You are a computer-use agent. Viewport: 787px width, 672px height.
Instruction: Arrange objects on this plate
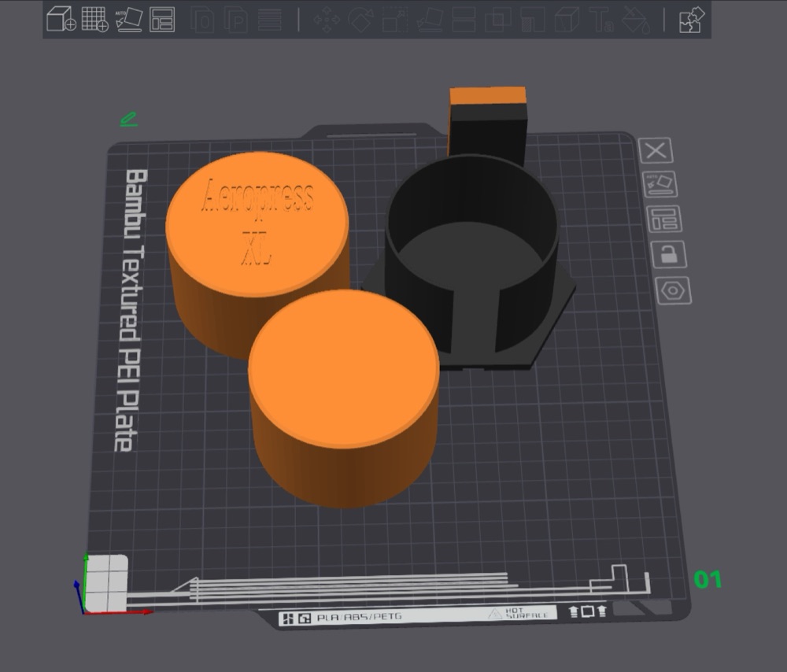point(664,219)
